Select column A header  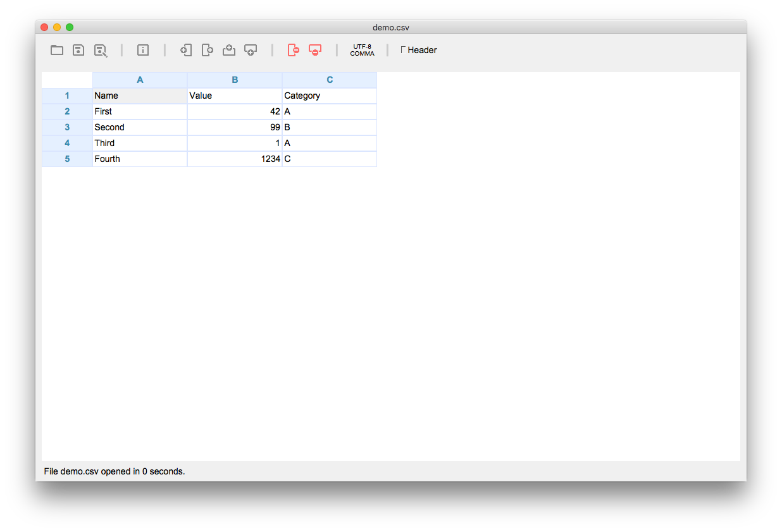[140, 80]
